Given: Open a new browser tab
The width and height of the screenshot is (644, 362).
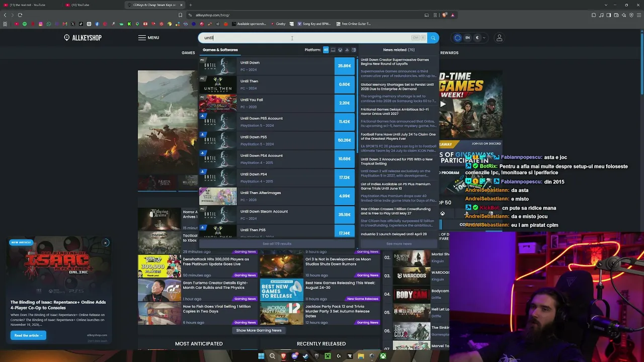Looking at the screenshot, I should pos(190,5).
